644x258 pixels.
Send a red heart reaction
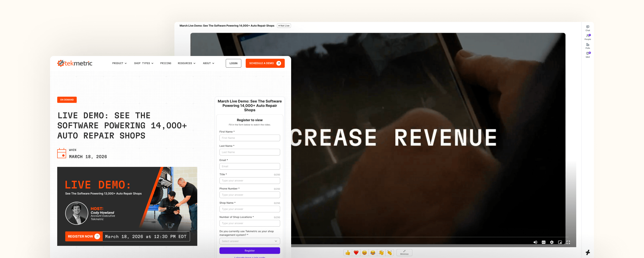(x=356, y=252)
